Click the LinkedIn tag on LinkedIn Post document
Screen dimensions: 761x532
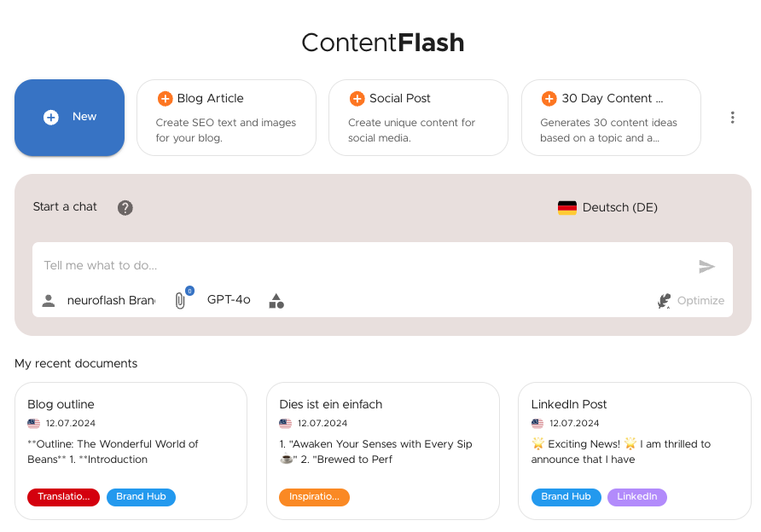[637, 497]
